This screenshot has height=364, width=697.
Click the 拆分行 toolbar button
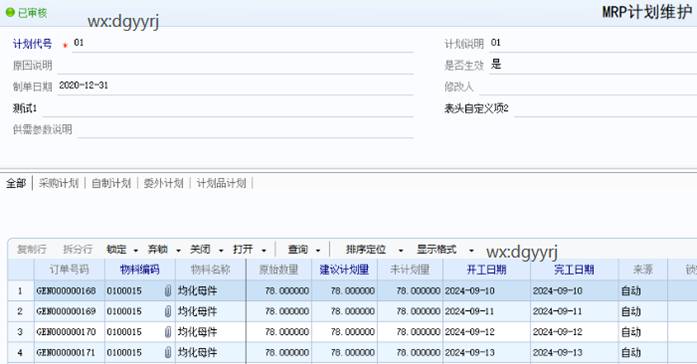(78, 249)
